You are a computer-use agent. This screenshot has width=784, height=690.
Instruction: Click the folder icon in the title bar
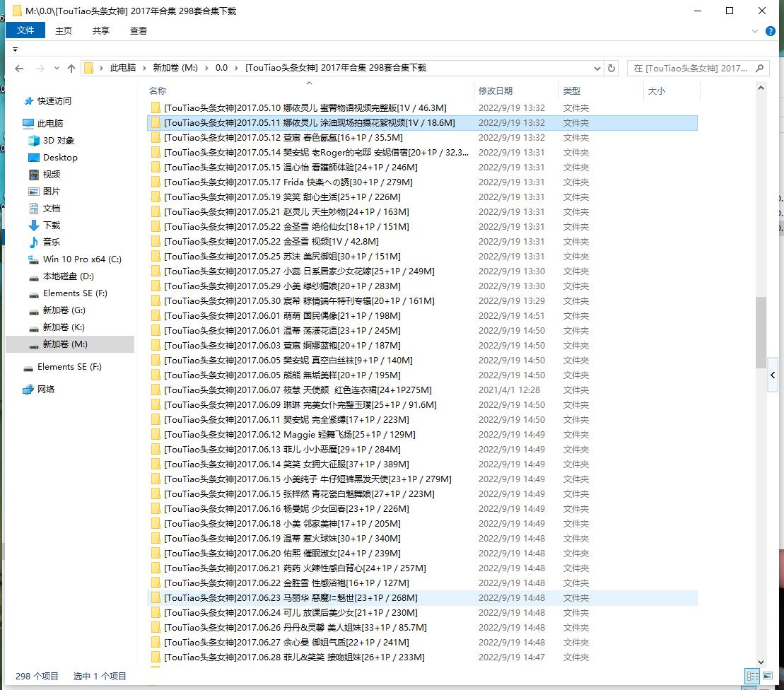point(18,11)
